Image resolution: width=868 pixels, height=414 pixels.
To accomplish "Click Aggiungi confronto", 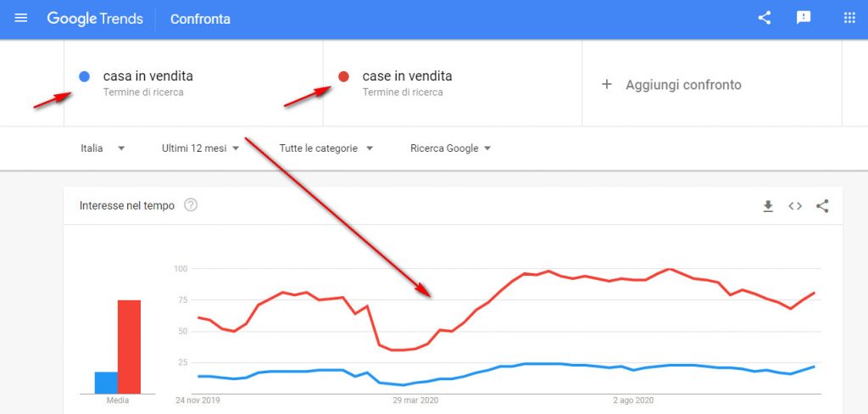I will click(683, 85).
